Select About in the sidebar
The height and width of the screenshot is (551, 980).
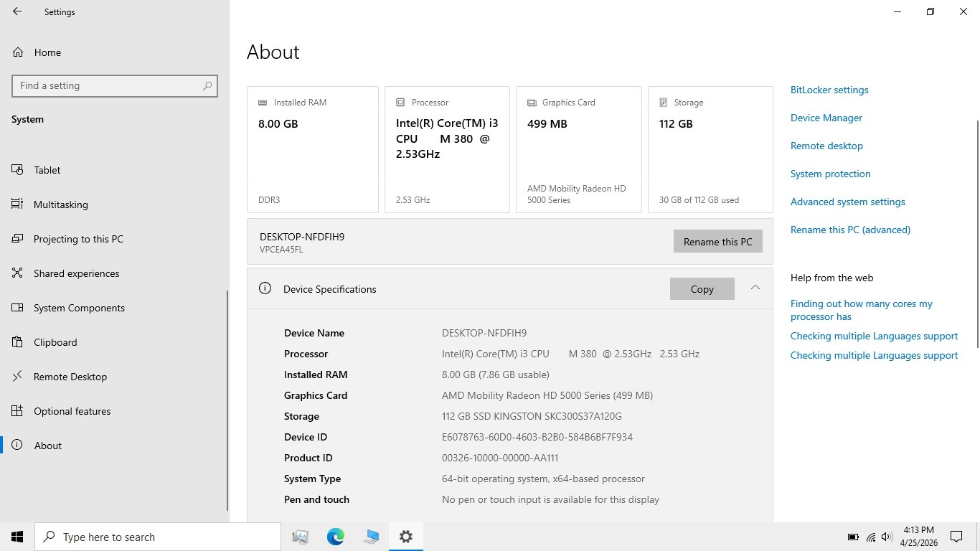click(115, 446)
